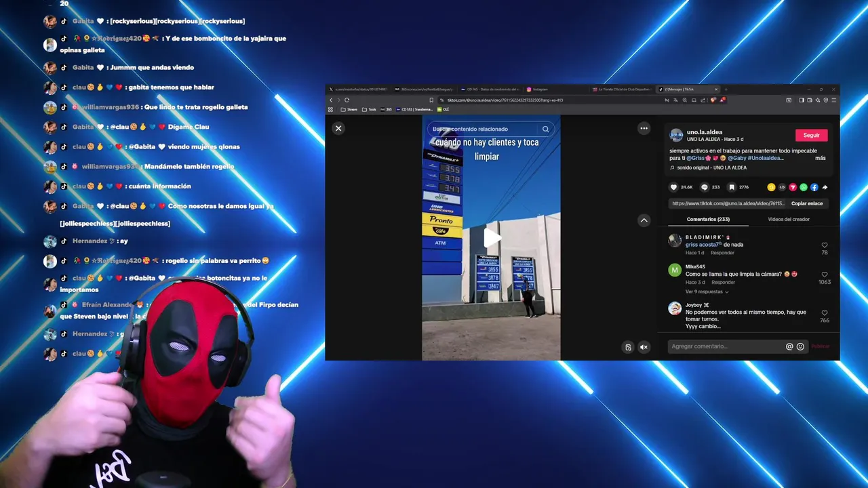
Task: Open Mike545 green avatar profile
Action: coord(675,270)
